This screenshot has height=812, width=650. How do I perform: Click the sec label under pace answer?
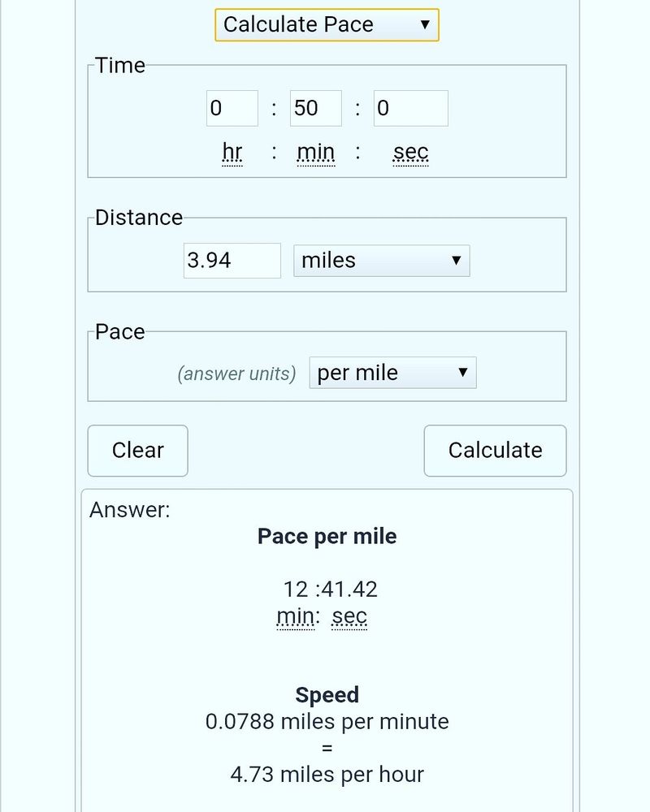pyautogui.click(x=349, y=617)
